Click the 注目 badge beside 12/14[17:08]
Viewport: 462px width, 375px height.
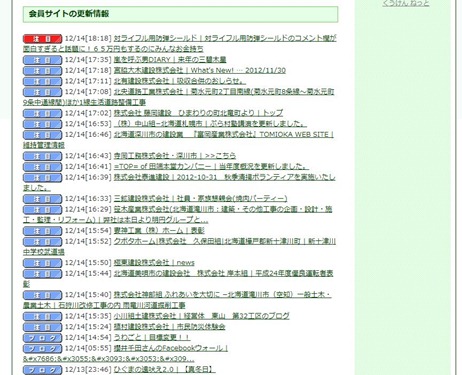(x=42, y=92)
